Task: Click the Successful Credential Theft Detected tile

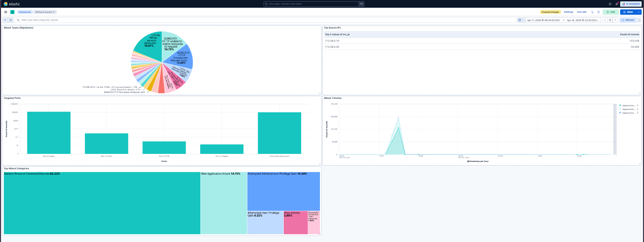Action: 314,223
